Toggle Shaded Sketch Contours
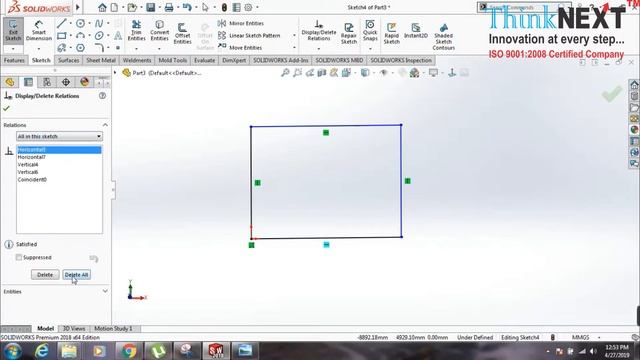 point(444,37)
